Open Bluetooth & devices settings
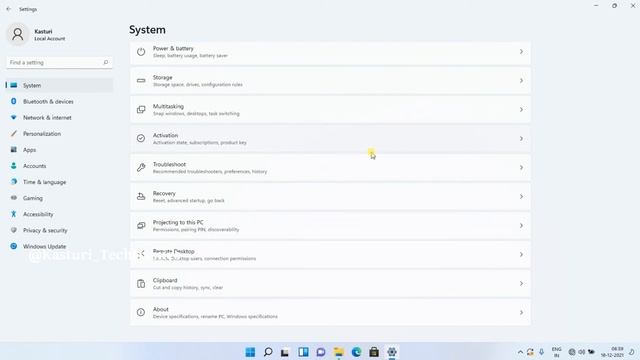The width and height of the screenshot is (640, 360). pyautogui.click(x=60, y=101)
